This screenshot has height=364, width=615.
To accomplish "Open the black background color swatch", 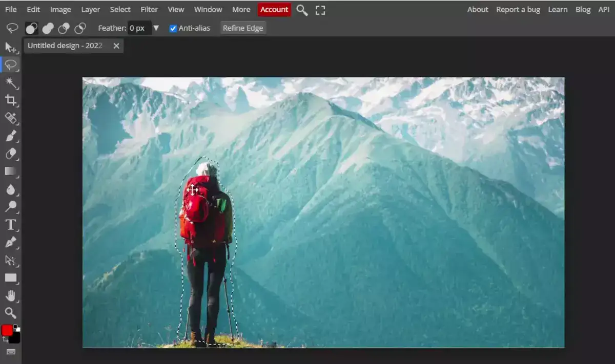I will coord(15,338).
